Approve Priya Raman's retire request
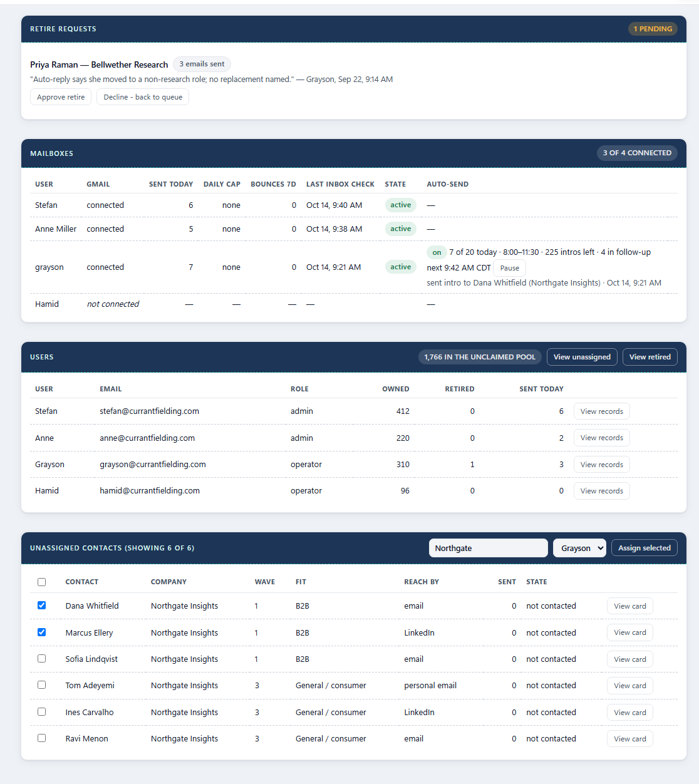This screenshot has height=784, width=699. click(61, 97)
